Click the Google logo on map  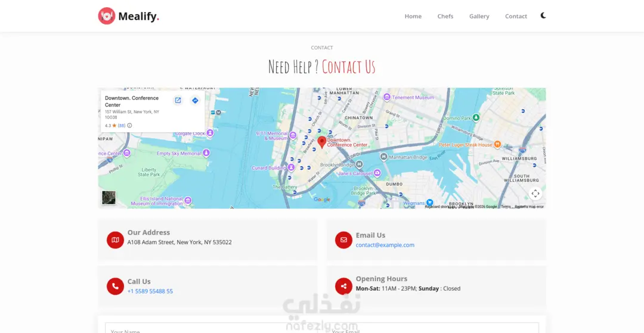pos(322,200)
